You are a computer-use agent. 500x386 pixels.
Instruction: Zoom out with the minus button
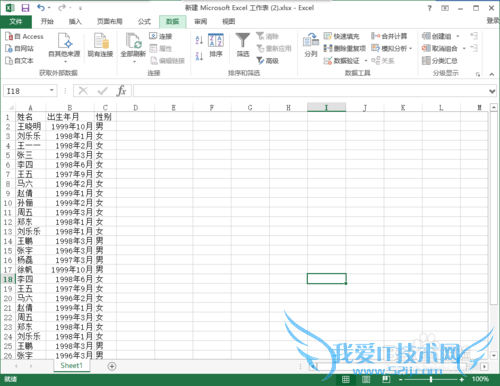[401, 379]
